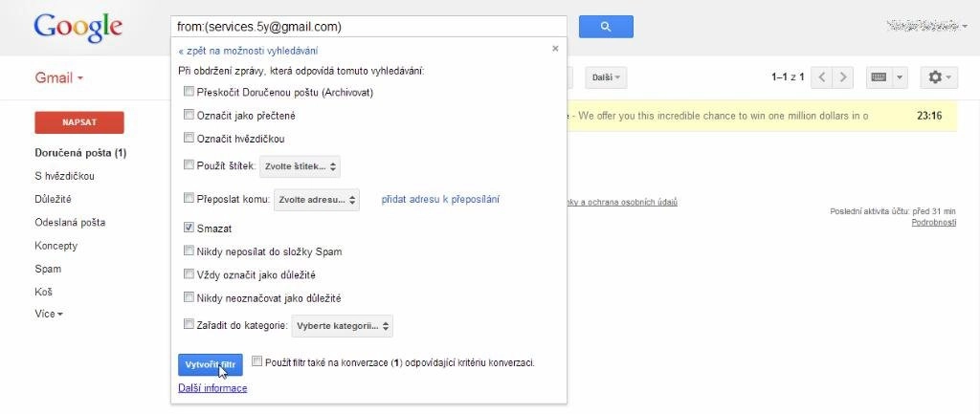Uncheck the Smazat checkbox
980x414 pixels.
click(189, 228)
